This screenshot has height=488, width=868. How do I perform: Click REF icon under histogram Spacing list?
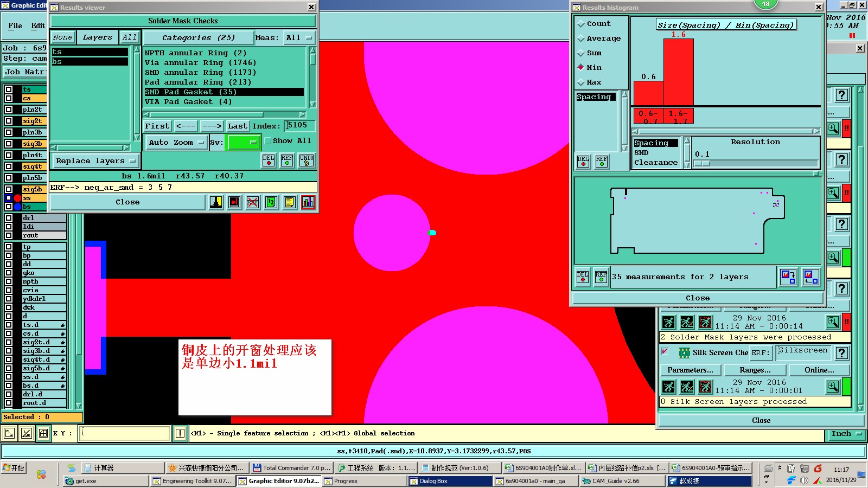click(602, 161)
